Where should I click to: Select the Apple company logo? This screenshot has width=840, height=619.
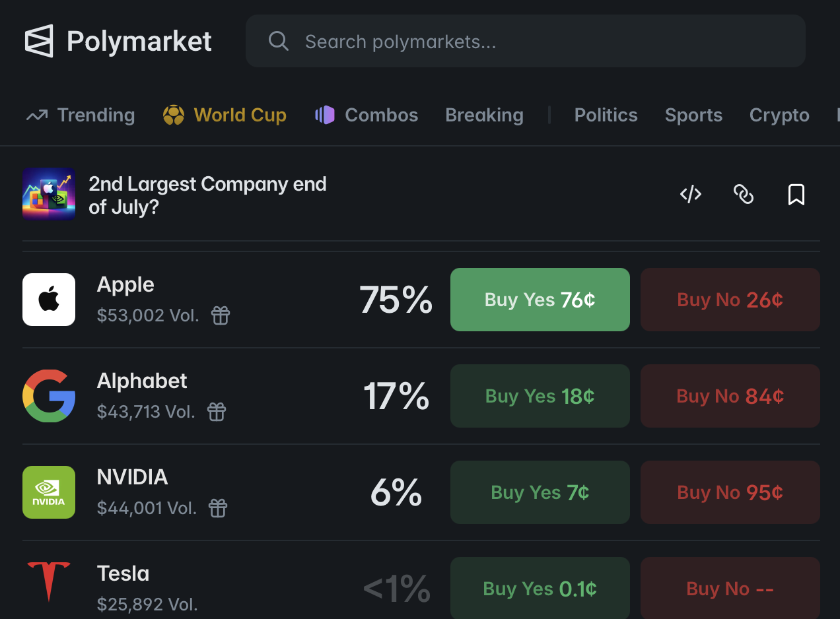(49, 300)
